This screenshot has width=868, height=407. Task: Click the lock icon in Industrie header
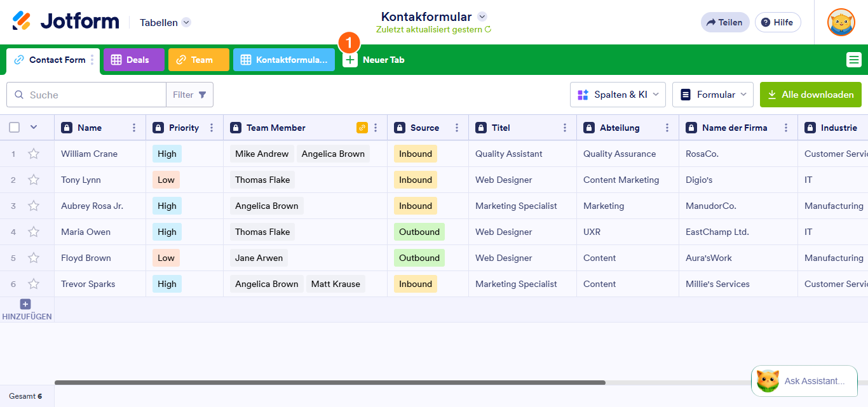point(810,128)
